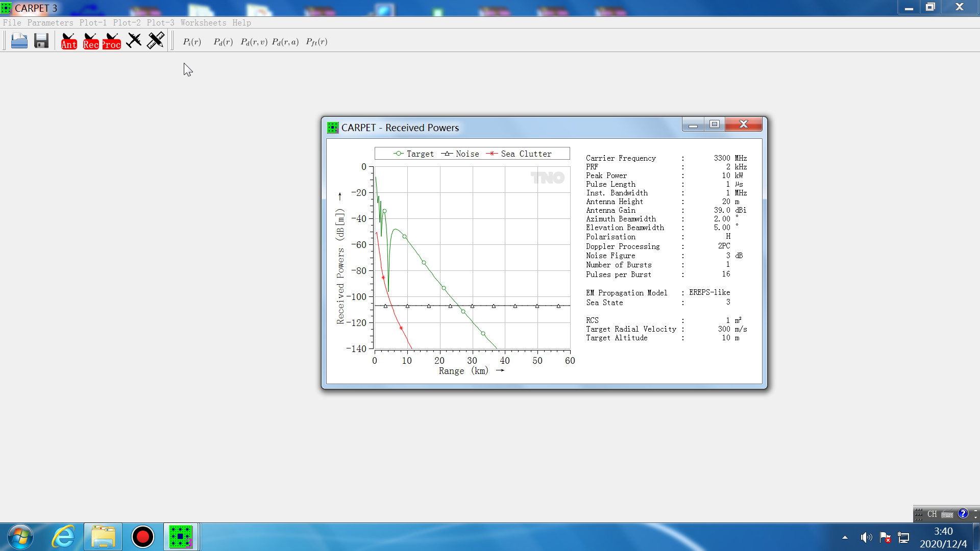Image resolution: width=980 pixels, height=551 pixels.
Task: Click the Peak Power label
Action: [x=606, y=176]
